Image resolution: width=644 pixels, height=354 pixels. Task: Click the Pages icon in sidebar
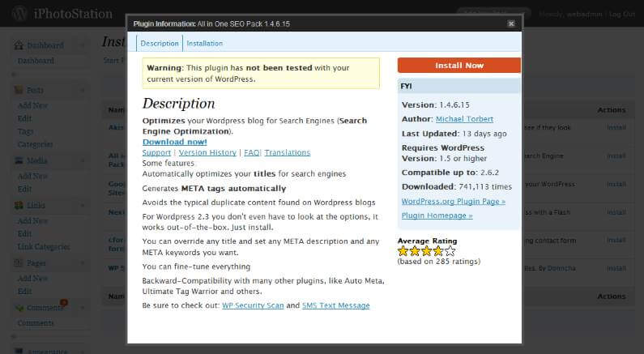pos(19,263)
